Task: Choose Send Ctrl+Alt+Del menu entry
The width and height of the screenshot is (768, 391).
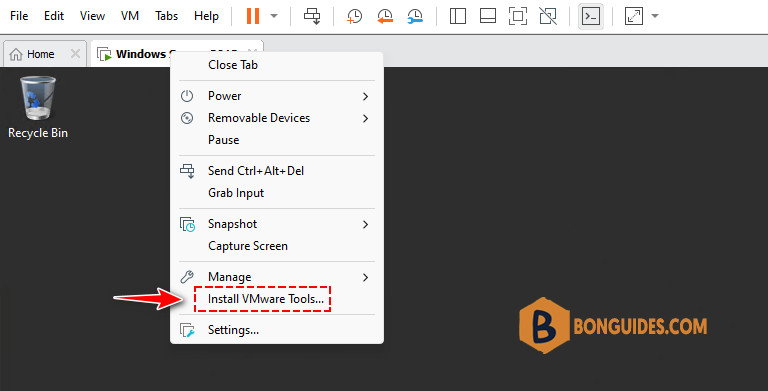Action: tap(277, 171)
